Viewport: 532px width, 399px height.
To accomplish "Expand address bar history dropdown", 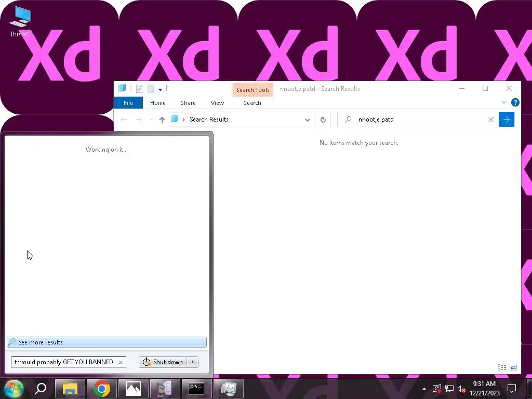I will [x=308, y=120].
